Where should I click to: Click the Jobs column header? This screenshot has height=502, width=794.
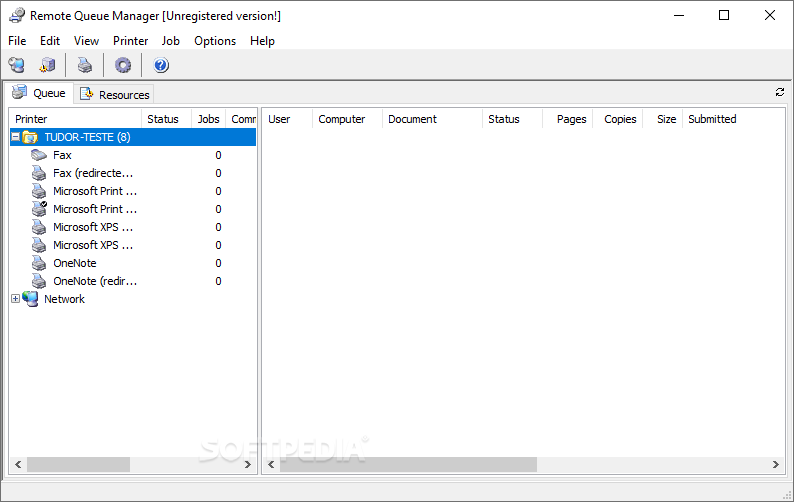pyautogui.click(x=208, y=119)
